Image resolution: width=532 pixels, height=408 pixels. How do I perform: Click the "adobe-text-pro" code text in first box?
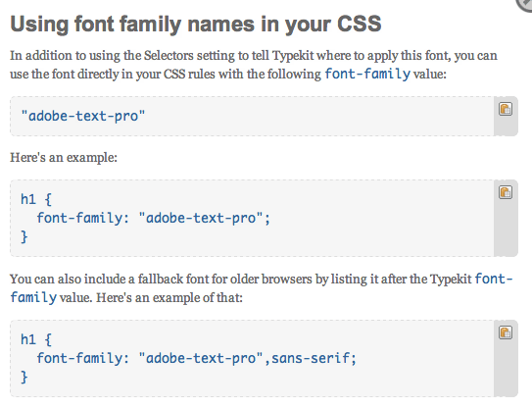tap(82, 116)
